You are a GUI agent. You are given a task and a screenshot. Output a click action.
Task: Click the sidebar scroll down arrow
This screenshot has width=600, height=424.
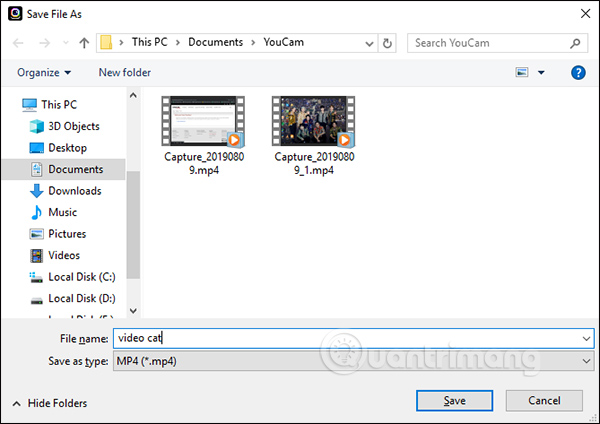click(x=133, y=311)
